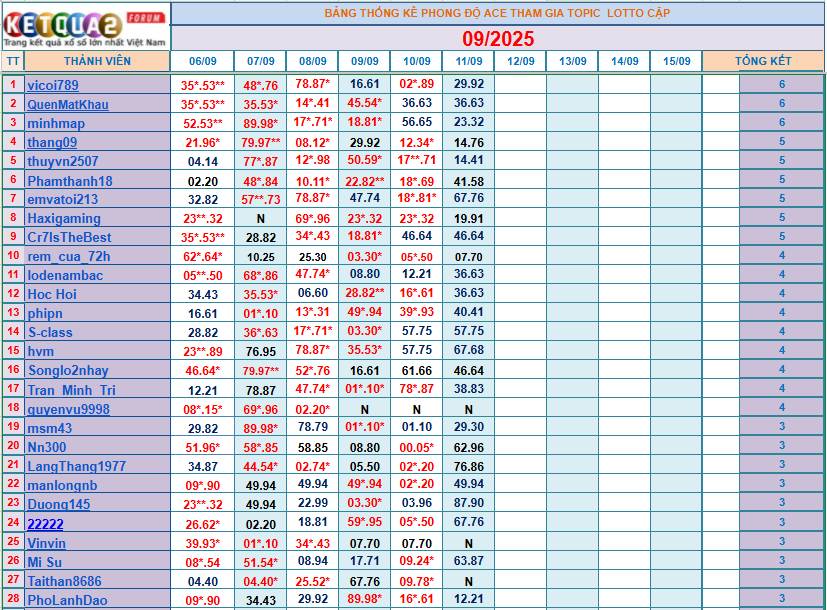This screenshot has height=610, width=827.
Task: Select Mi Su's 11/09 result 63.87
Action: (x=469, y=560)
